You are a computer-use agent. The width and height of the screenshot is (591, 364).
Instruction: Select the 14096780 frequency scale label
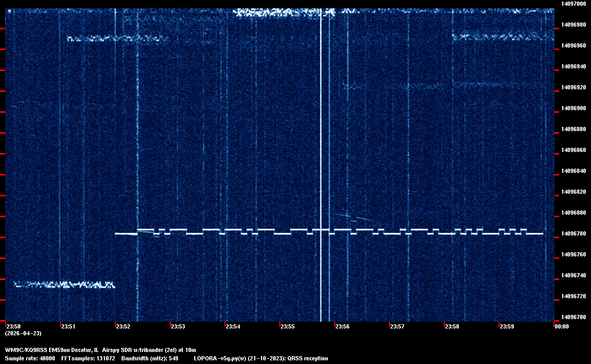[x=573, y=233]
